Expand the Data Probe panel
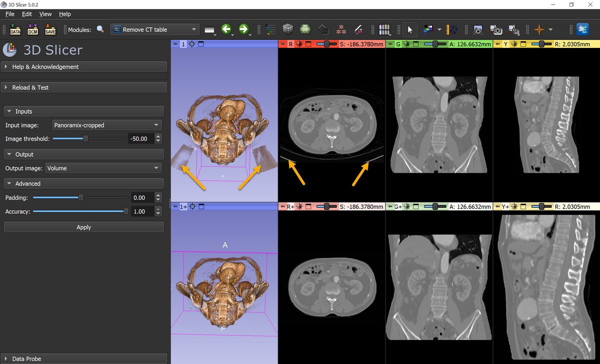 (x=84, y=359)
